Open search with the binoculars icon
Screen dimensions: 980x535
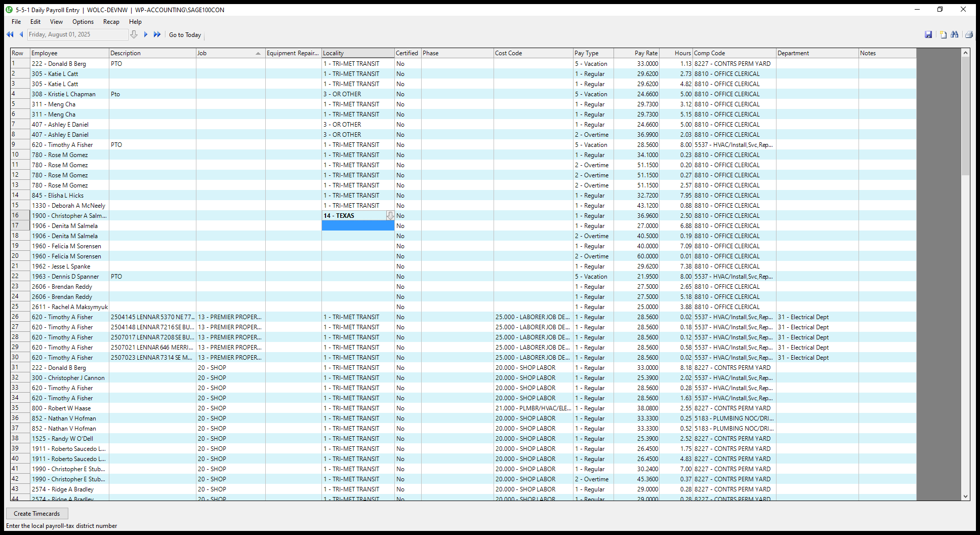coord(955,34)
